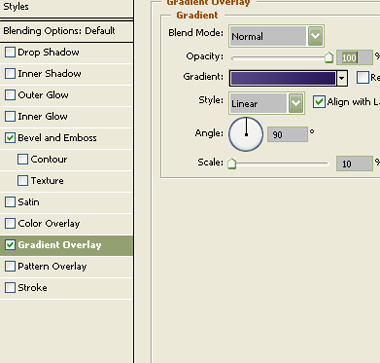The width and height of the screenshot is (380, 363).
Task: Click the Opacity slider handle
Action: click(329, 57)
